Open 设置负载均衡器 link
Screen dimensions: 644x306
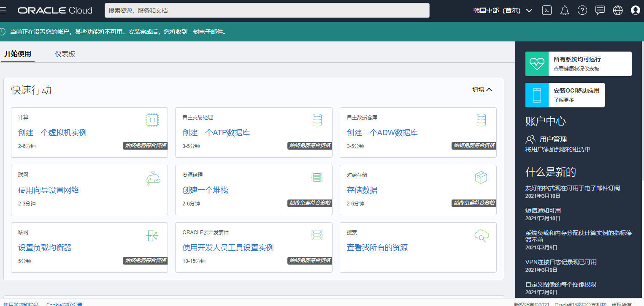pos(45,248)
